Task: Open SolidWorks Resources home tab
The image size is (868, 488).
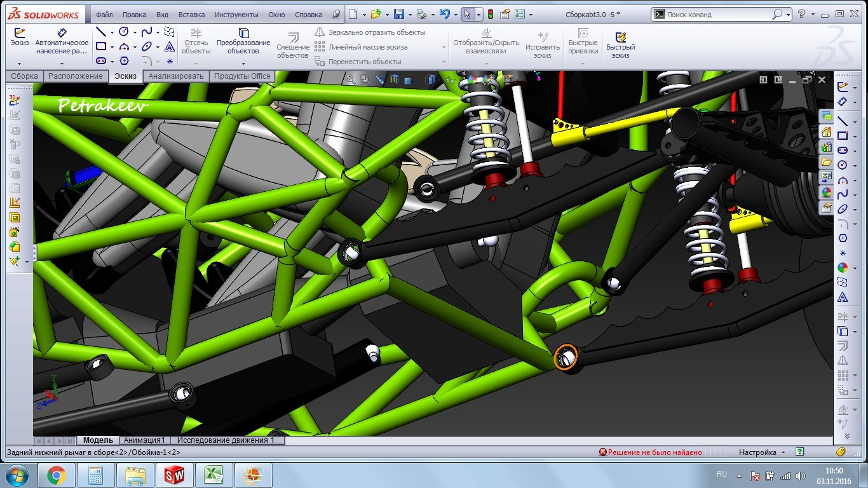Action: [x=826, y=132]
